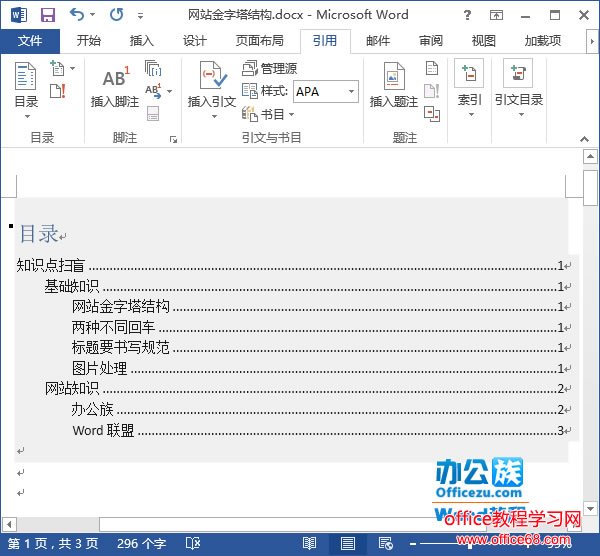Follow the 网站金字塔结构 TOC entry
This screenshot has width=600, height=556.
coord(321,307)
